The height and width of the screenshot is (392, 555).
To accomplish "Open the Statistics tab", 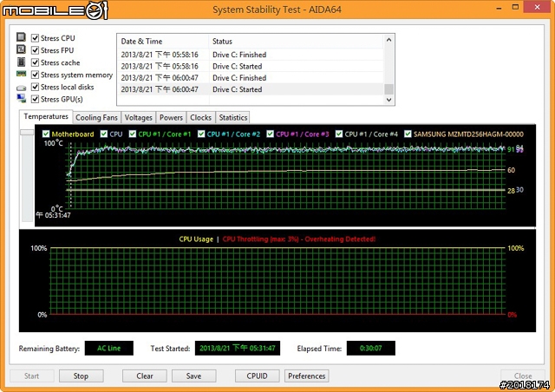I will click(233, 118).
